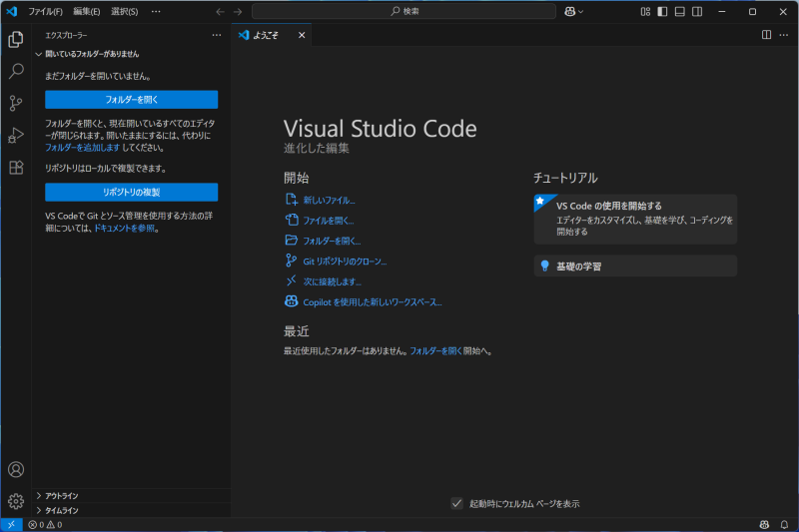This screenshot has width=799, height=532.
Task: Open the Source Control view icon
Action: coord(15,104)
